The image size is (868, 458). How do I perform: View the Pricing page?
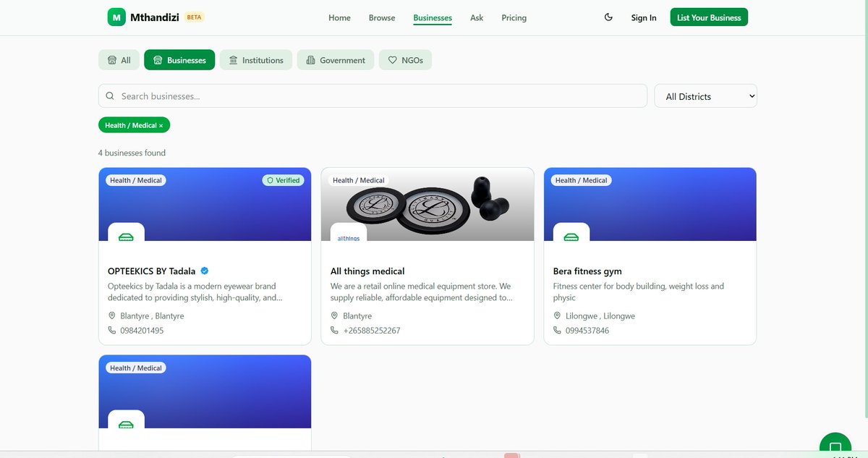(514, 17)
